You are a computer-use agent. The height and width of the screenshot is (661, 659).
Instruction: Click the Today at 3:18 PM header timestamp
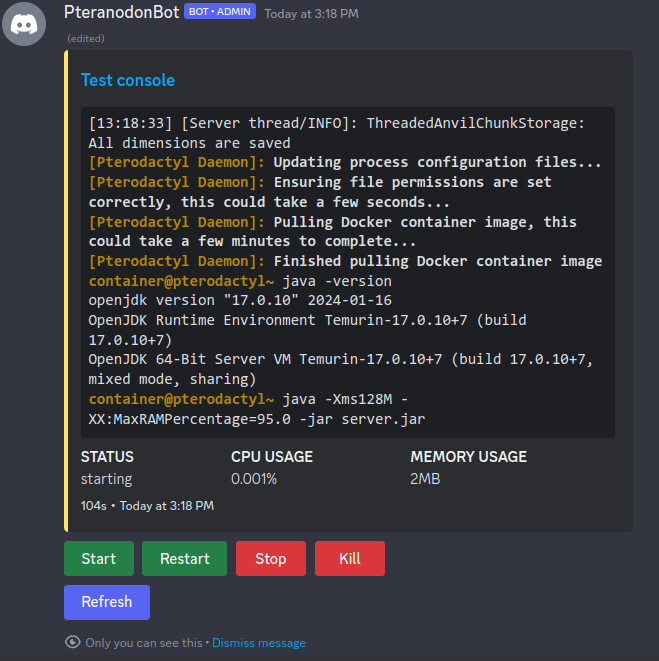pos(311,14)
